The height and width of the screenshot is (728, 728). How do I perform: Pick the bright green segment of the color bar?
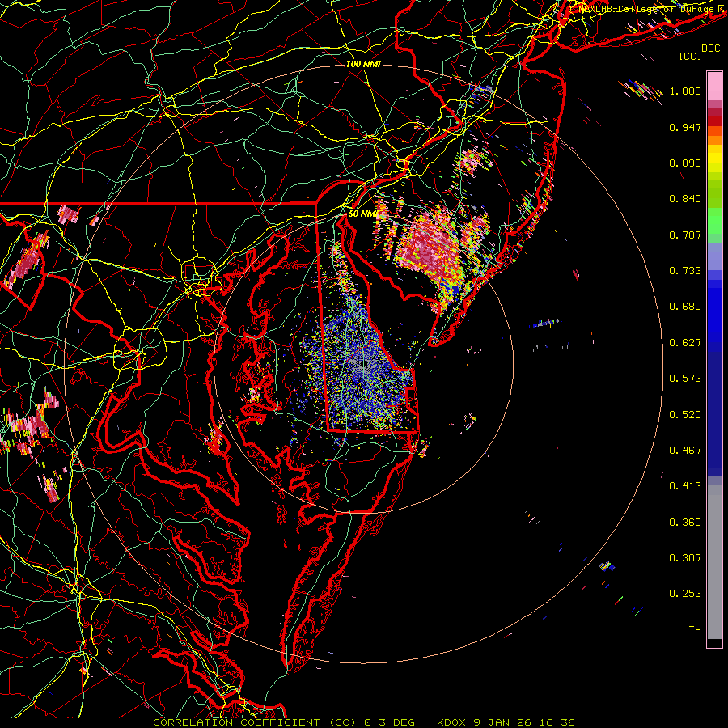click(x=714, y=221)
